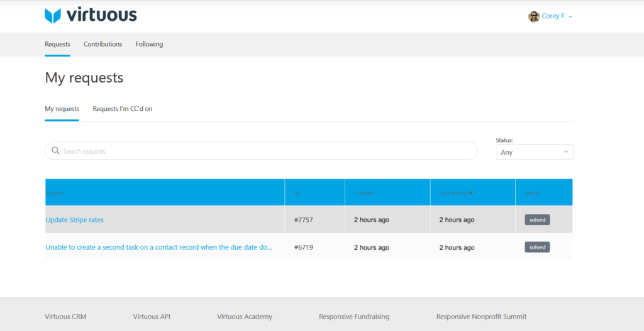Expand the Status filter dropdown
This screenshot has height=331, width=644.
pos(534,152)
